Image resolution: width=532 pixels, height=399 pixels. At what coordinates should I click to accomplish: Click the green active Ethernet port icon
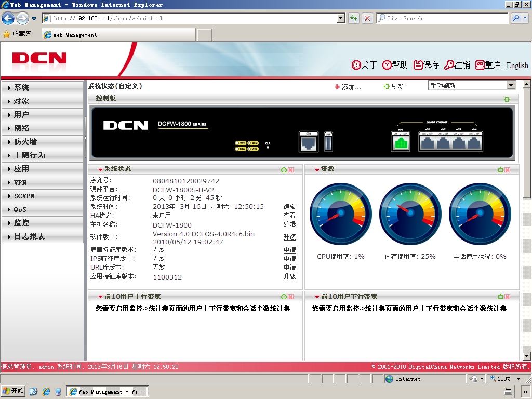pos(401,141)
